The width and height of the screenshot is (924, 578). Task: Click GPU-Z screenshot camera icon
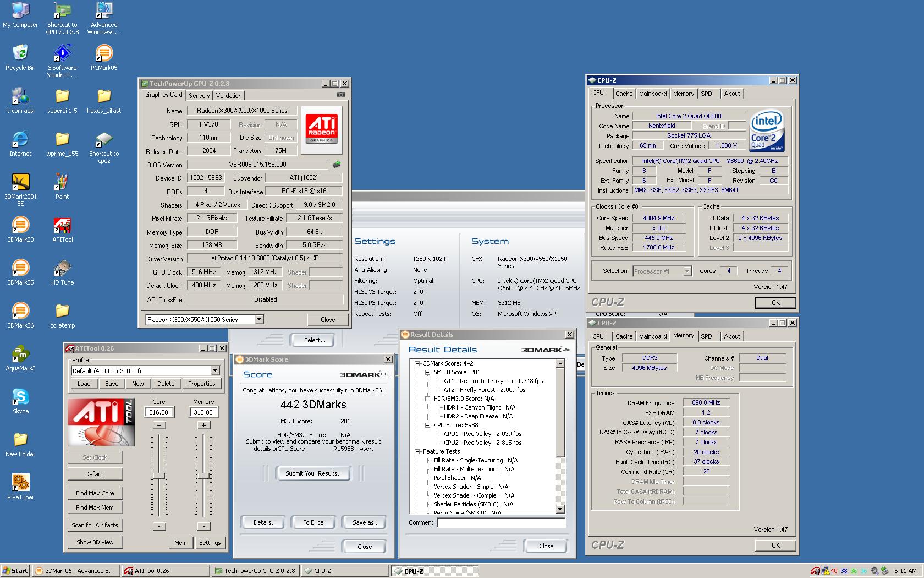click(341, 95)
